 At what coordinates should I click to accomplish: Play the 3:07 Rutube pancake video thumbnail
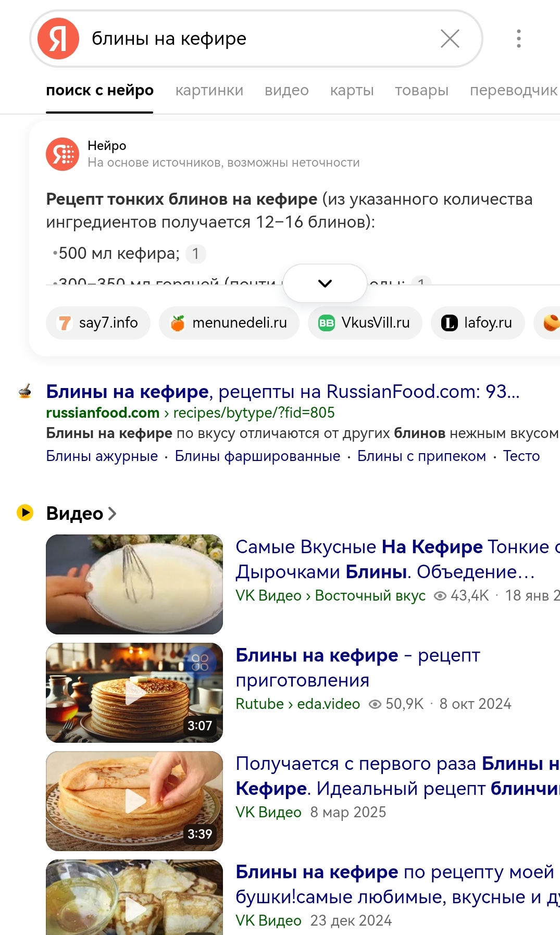pos(134,693)
